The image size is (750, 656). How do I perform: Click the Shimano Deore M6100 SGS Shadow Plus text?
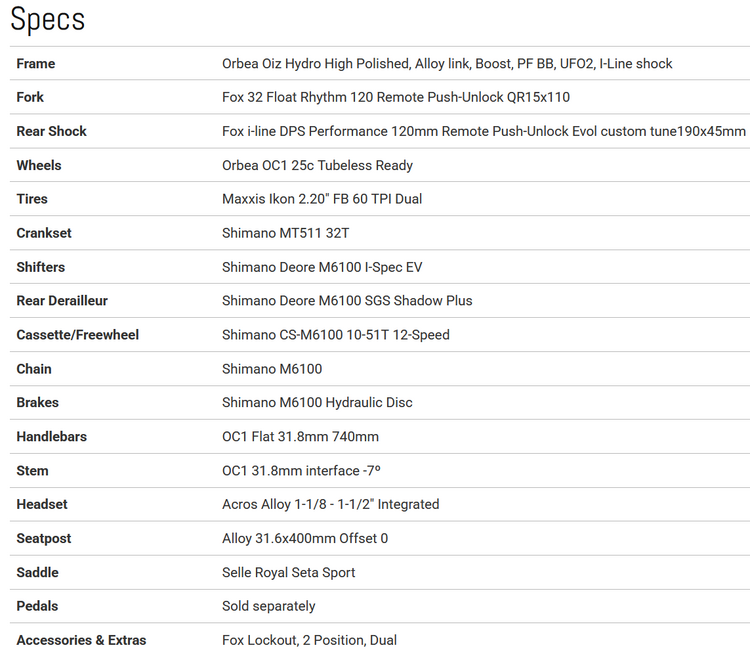pos(347,300)
